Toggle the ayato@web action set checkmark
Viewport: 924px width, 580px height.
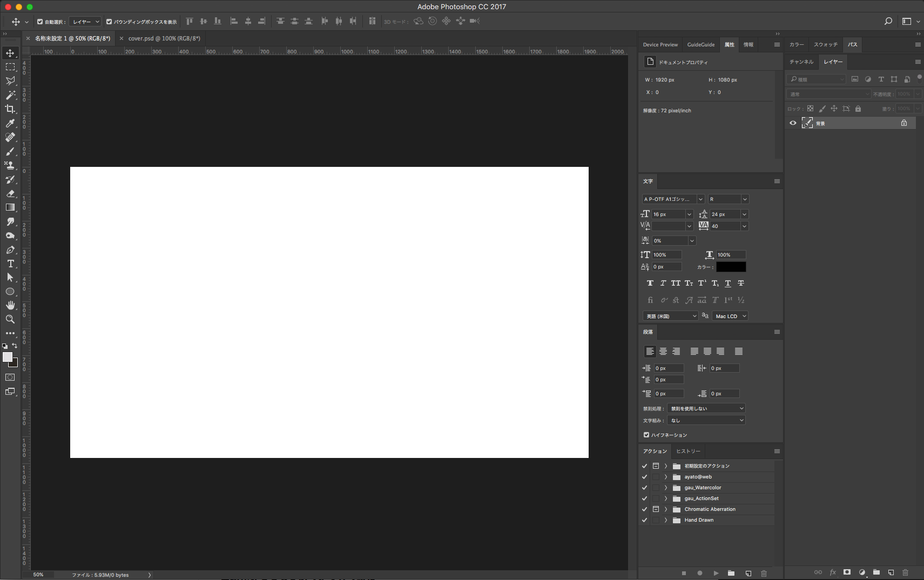[x=644, y=477]
